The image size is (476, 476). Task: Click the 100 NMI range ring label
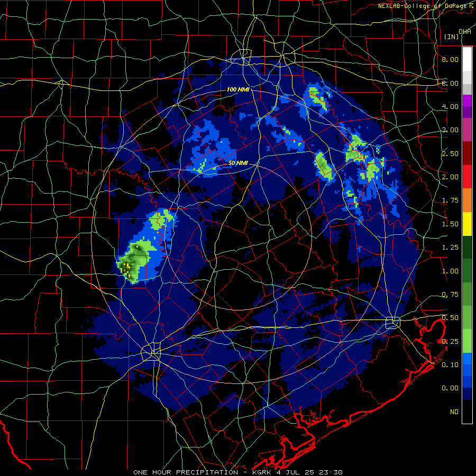point(238,89)
